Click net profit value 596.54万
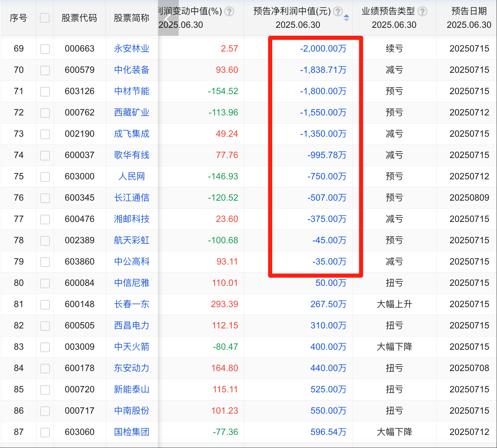This screenshot has width=497, height=448. (x=329, y=432)
